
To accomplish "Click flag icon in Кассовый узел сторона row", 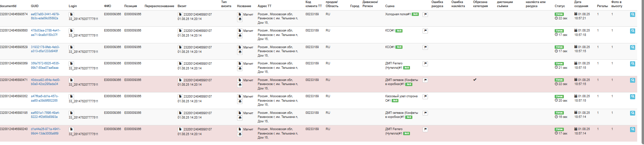I will point(425,97).
